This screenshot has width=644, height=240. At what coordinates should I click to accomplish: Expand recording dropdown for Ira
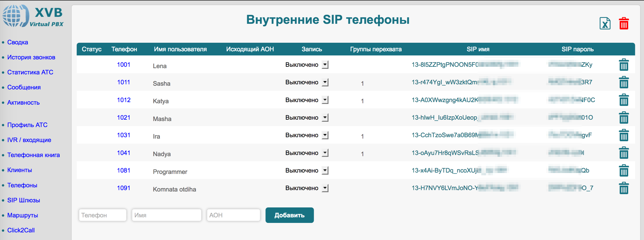325,135
